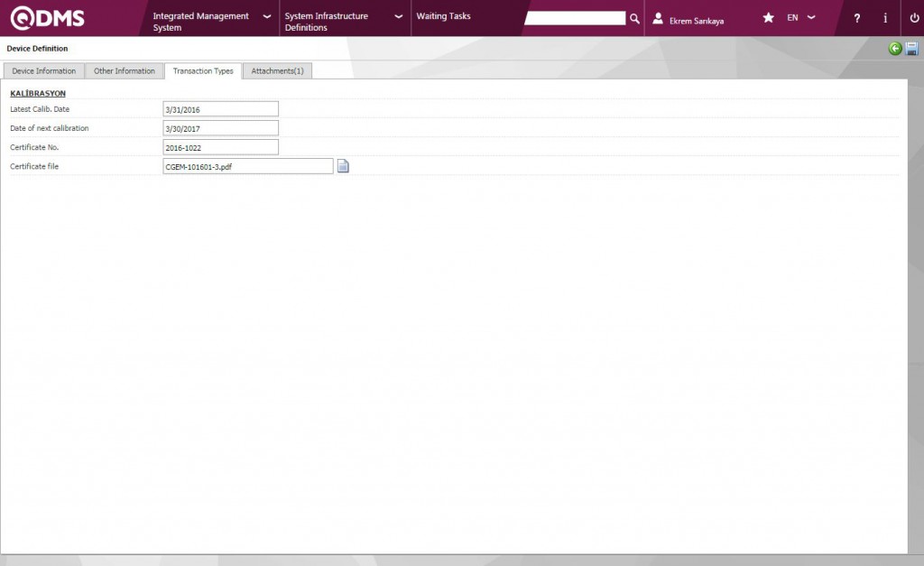Viewport: 924px width, 566px height.
Task: Click the Ekrem Sarıkaya user name
Action: click(x=697, y=21)
